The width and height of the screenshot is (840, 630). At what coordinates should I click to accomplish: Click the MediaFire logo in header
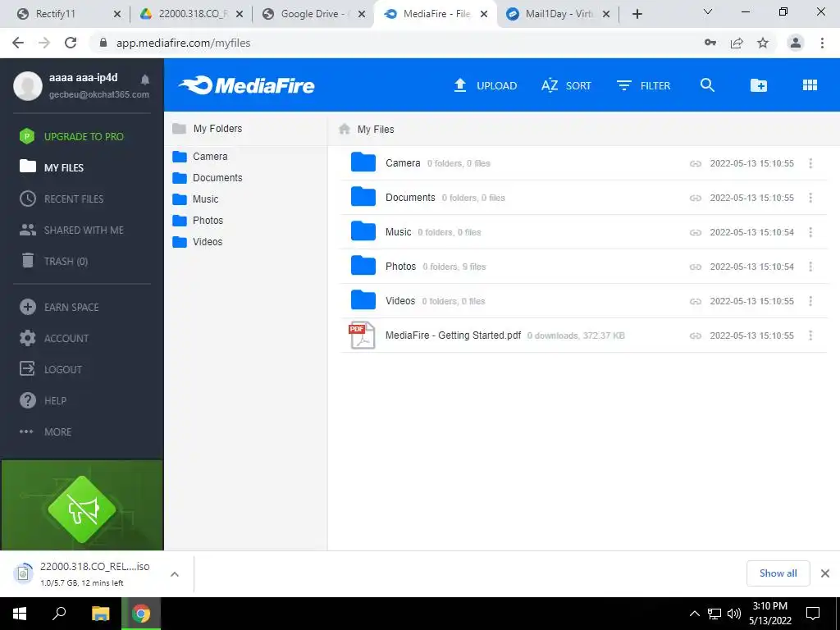pos(246,85)
